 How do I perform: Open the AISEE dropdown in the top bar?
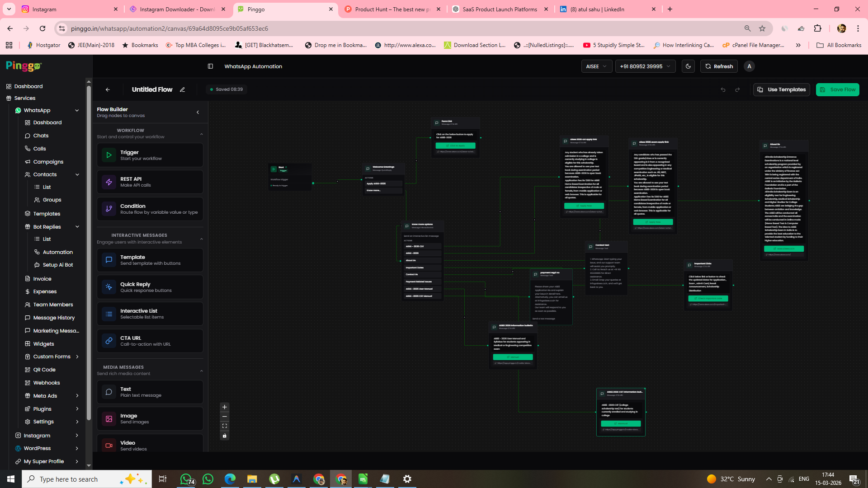click(x=596, y=66)
